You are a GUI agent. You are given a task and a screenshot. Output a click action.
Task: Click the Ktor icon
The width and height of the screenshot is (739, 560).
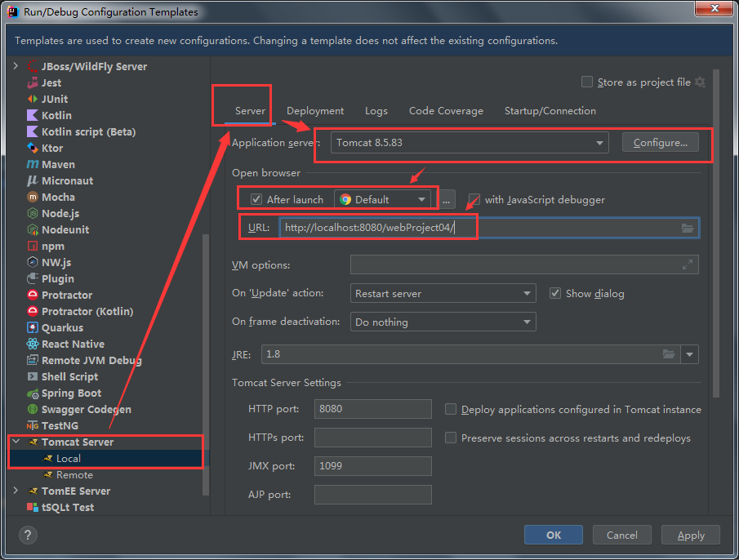(x=33, y=148)
